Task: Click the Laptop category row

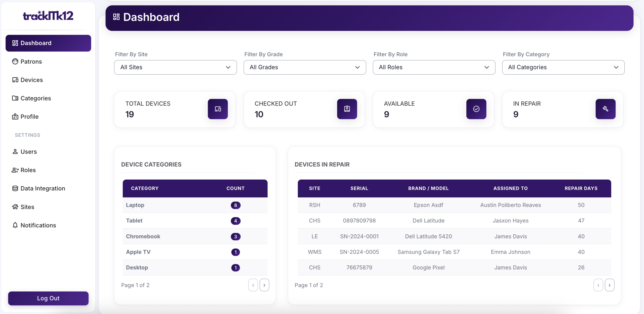Action: click(x=195, y=205)
